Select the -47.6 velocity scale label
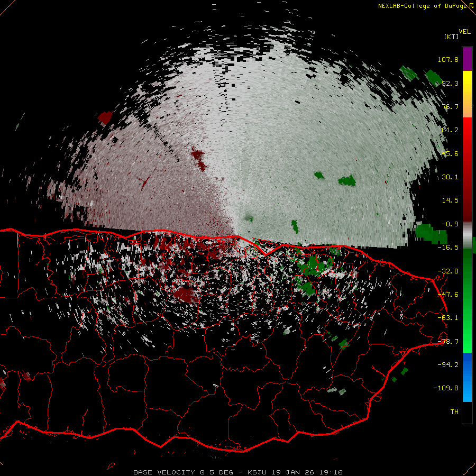 click(x=448, y=295)
